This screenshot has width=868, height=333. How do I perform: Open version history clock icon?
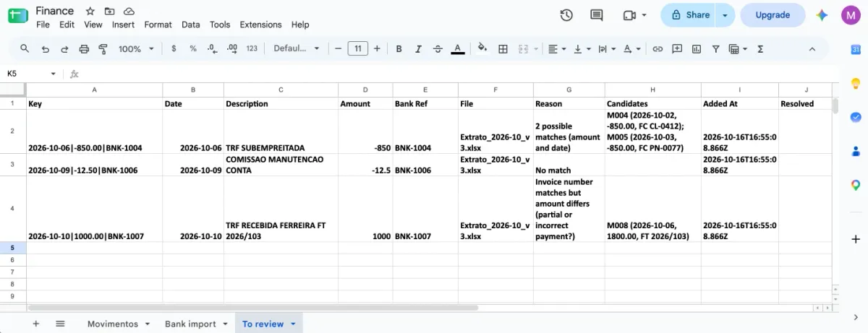[566, 15]
